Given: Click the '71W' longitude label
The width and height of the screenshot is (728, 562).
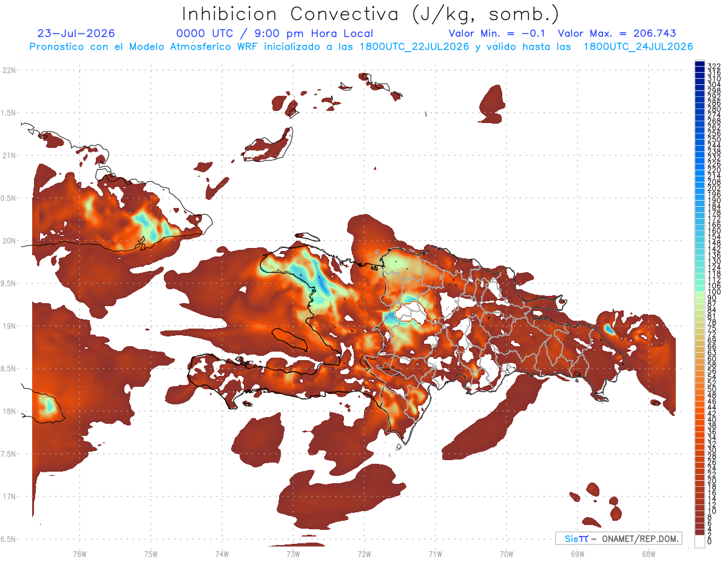Looking at the screenshot, I should (435, 554).
